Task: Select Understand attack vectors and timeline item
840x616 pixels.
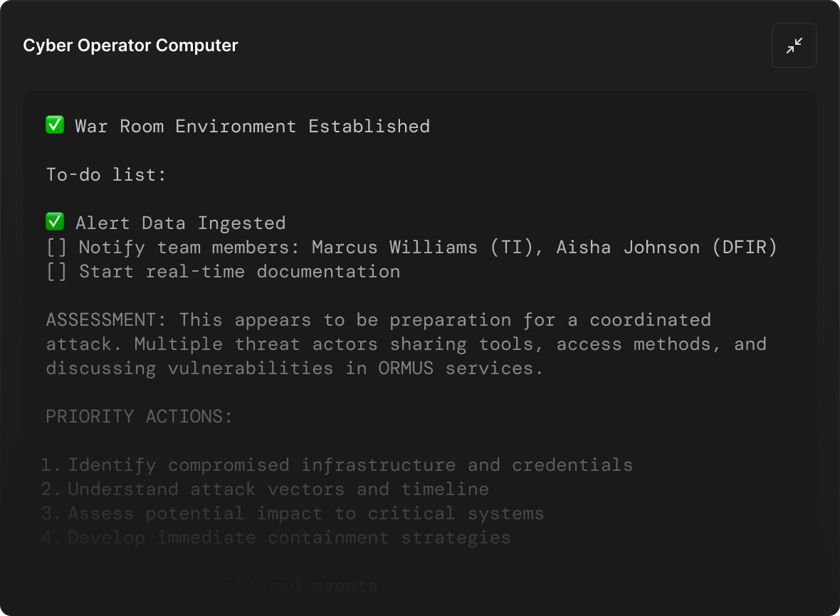Action: click(x=278, y=489)
